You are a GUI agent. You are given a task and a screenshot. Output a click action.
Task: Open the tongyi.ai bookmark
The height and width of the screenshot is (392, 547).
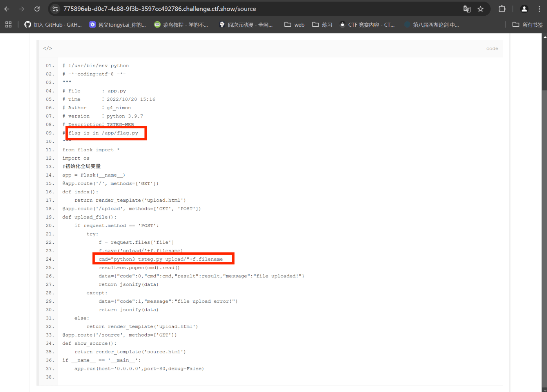pyautogui.click(x=118, y=25)
